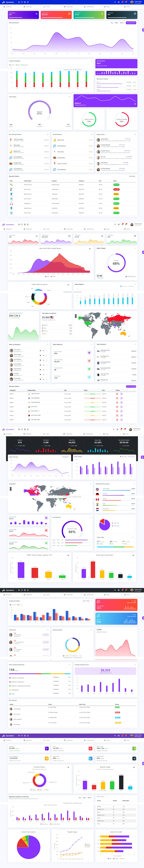Click the red Total Customers icon in Store Metrics
Image resolution: width=144 pixels, height=868 pixels.
click(x=89, y=361)
